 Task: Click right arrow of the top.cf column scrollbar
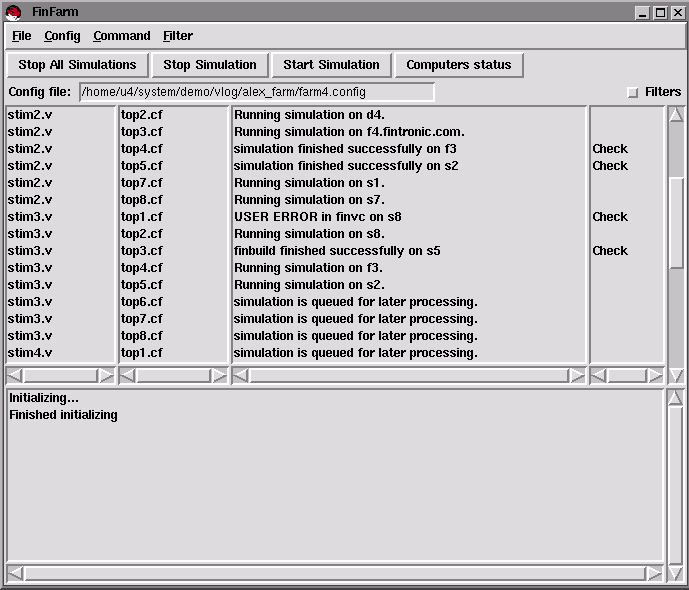tap(219, 376)
